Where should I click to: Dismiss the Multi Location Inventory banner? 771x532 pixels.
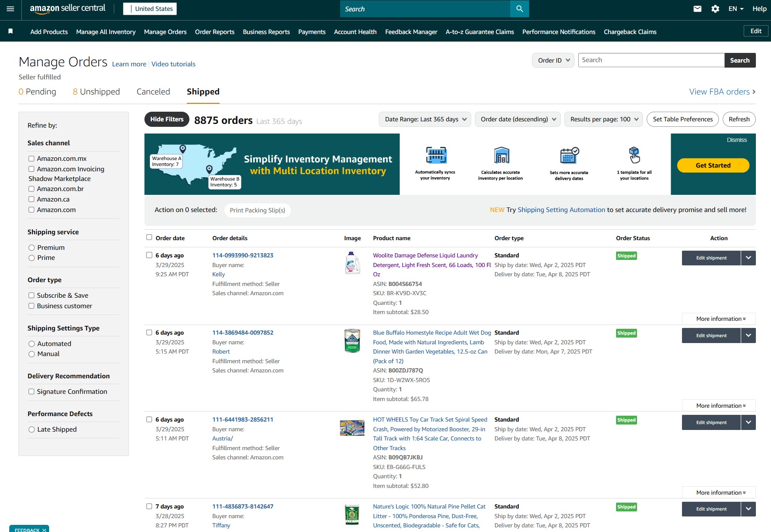click(737, 140)
